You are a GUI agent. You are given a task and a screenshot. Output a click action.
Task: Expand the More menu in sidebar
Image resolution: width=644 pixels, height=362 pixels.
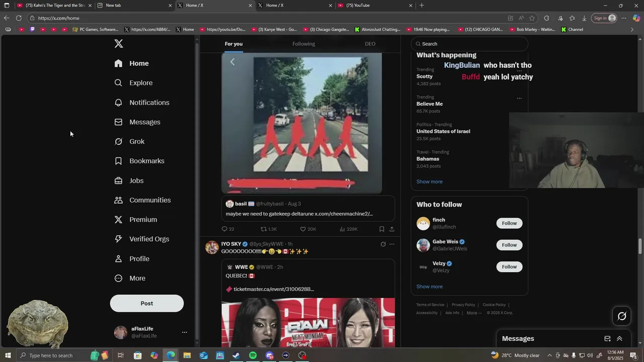click(x=130, y=279)
